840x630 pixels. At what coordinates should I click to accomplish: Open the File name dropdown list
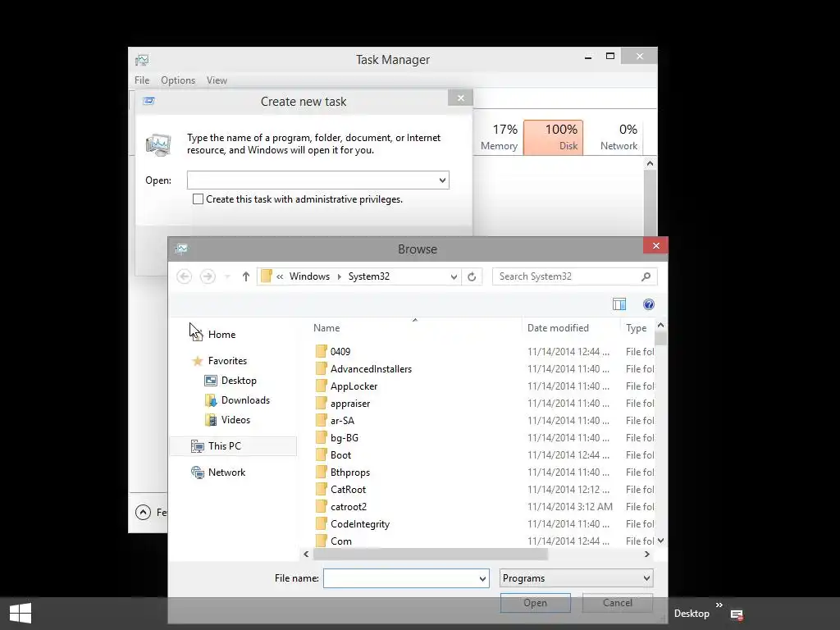pyautogui.click(x=482, y=578)
